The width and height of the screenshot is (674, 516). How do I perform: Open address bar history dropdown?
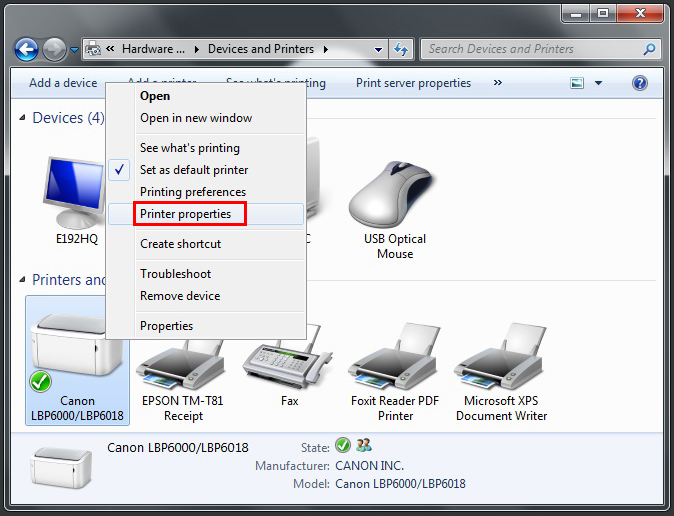click(x=378, y=49)
